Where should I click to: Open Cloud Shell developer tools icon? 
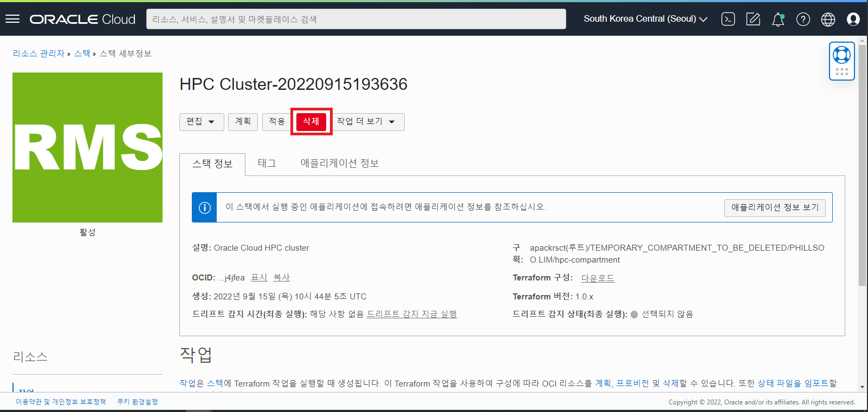(728, 19)
